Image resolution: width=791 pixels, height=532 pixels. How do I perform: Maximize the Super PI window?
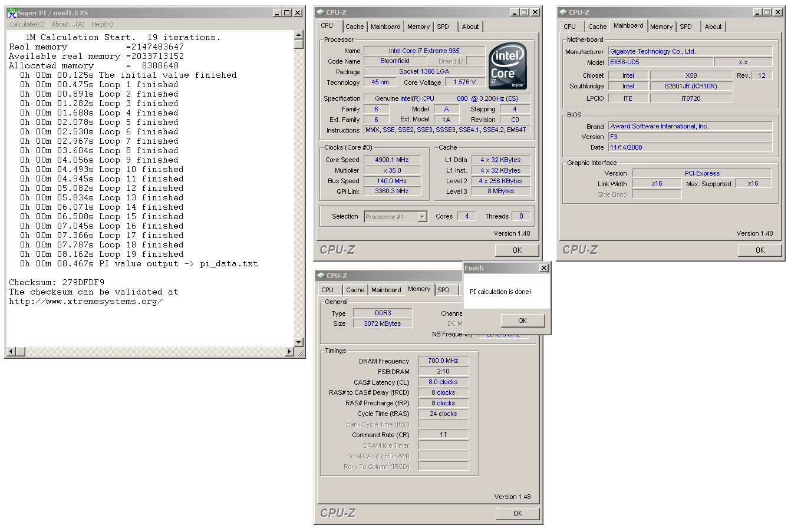[x=287, y=13]
